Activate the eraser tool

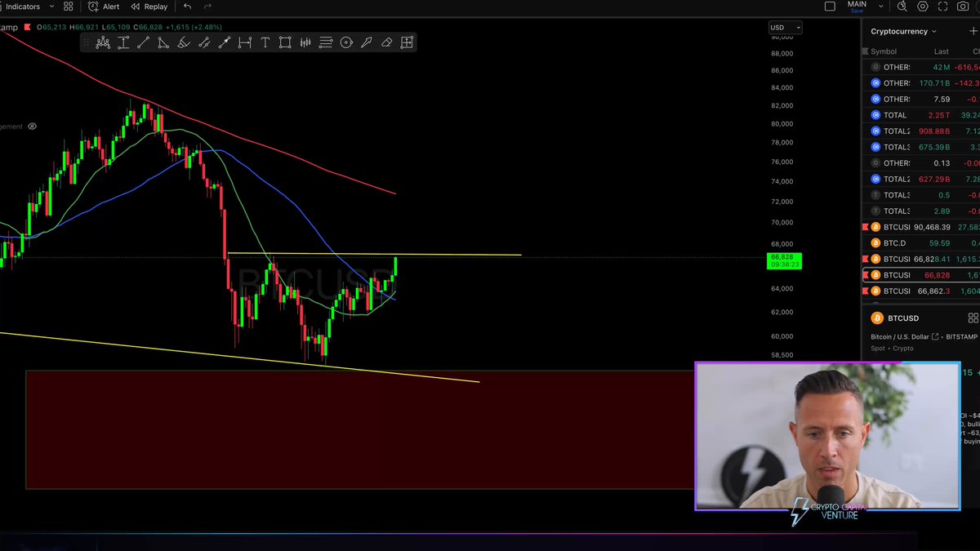click(386, 42)
